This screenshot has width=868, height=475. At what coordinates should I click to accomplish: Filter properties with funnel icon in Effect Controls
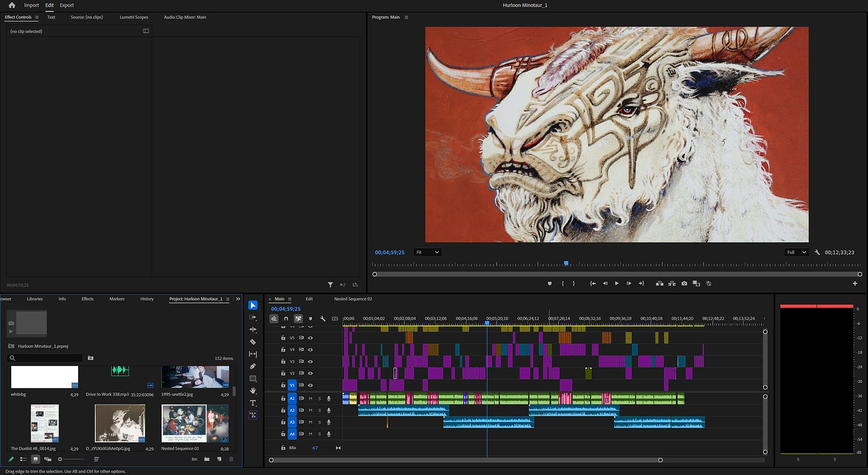(x=330, y=285)
